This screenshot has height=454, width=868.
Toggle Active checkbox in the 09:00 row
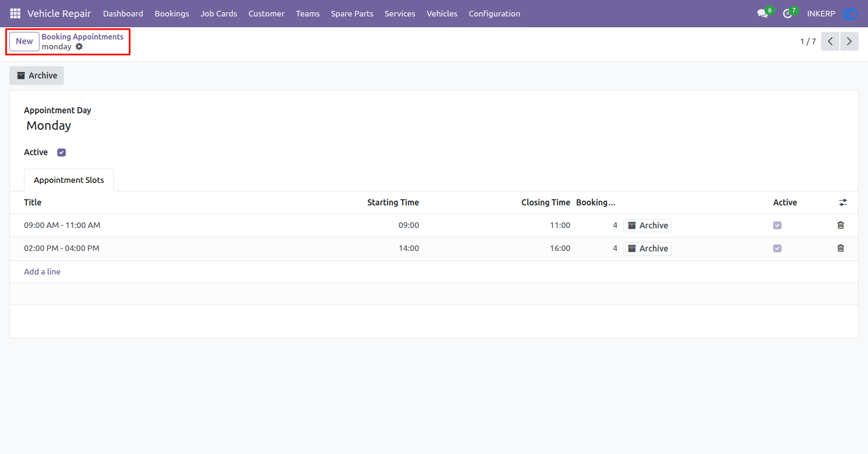click(777, 226)
